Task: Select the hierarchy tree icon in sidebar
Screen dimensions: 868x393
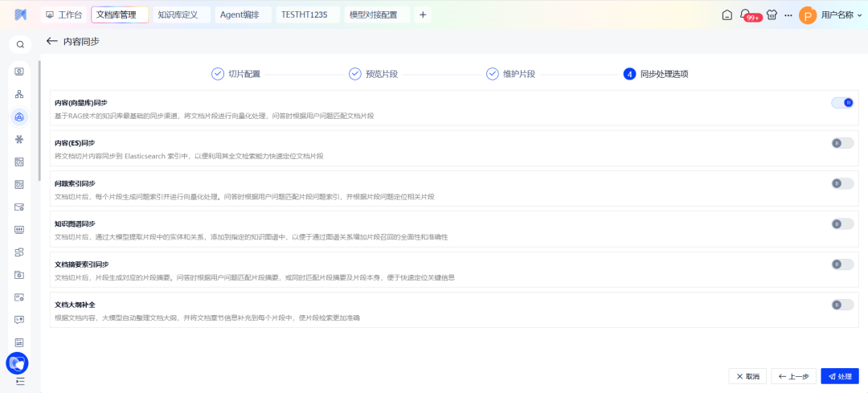Action: pos(19,94)
